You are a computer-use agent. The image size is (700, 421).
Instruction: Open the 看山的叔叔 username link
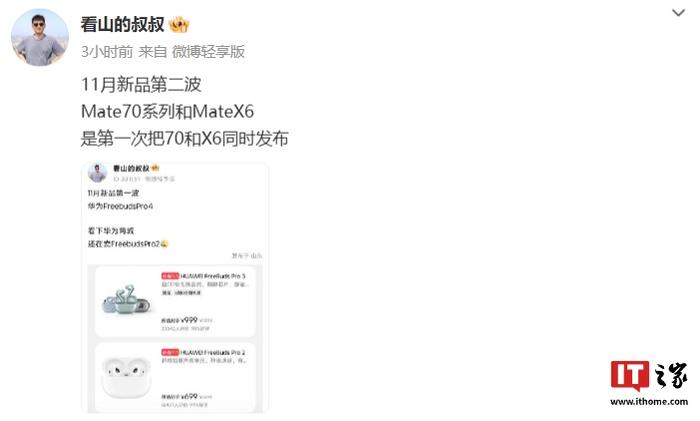click(x=122, y=25)
